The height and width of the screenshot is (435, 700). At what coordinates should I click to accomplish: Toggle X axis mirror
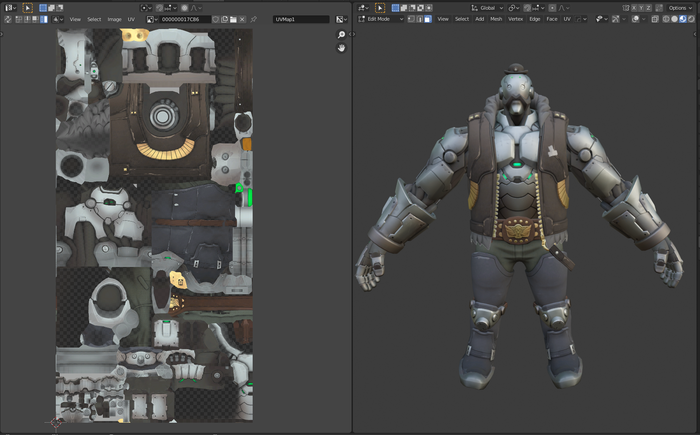[634, 8]
